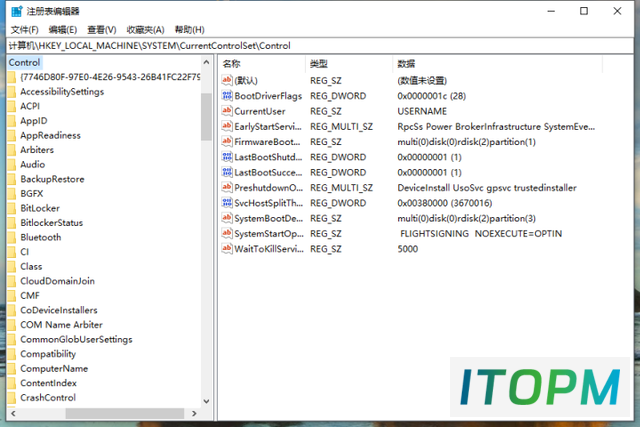Image resolution: width=640 pixels, height=427 pixels.
Task: Select the BitlockerStatus key
Action: point(51,223)
